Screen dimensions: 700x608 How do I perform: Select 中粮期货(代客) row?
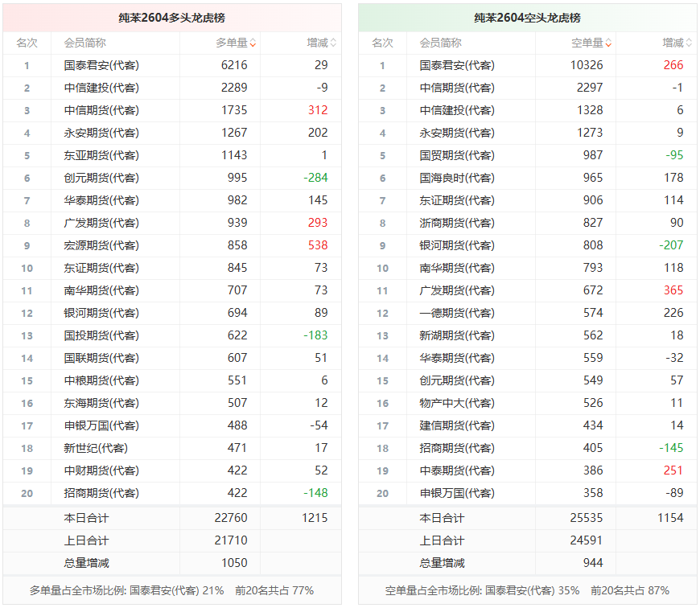(x=172, y=381)
